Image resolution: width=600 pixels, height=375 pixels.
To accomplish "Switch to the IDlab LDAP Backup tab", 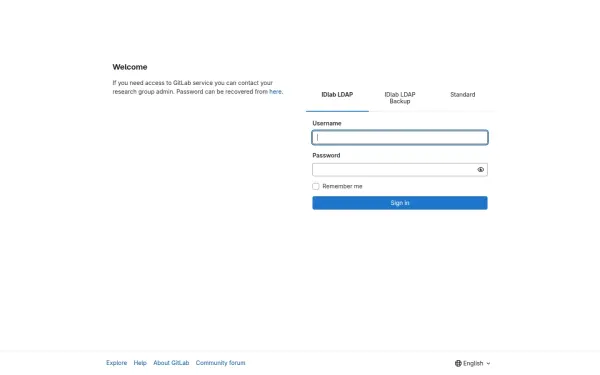I will (400, 98).
